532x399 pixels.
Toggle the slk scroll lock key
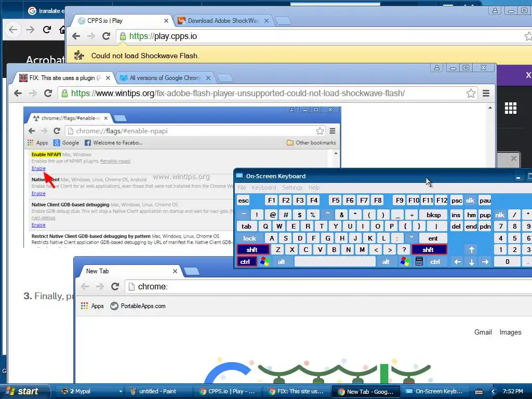tap(470, 201)
